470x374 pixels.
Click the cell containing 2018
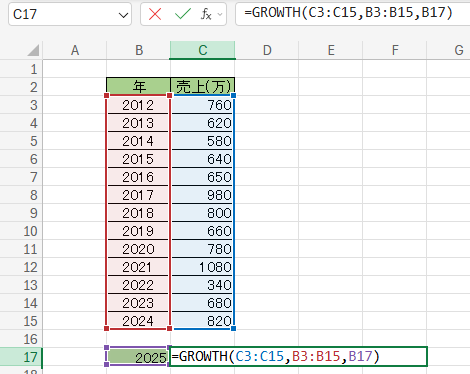click(x=138, y=213)
